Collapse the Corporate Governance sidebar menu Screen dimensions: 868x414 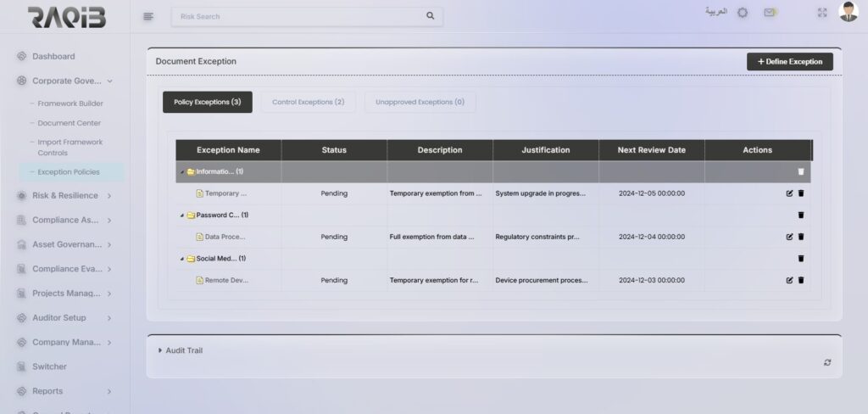click(109, 81)
